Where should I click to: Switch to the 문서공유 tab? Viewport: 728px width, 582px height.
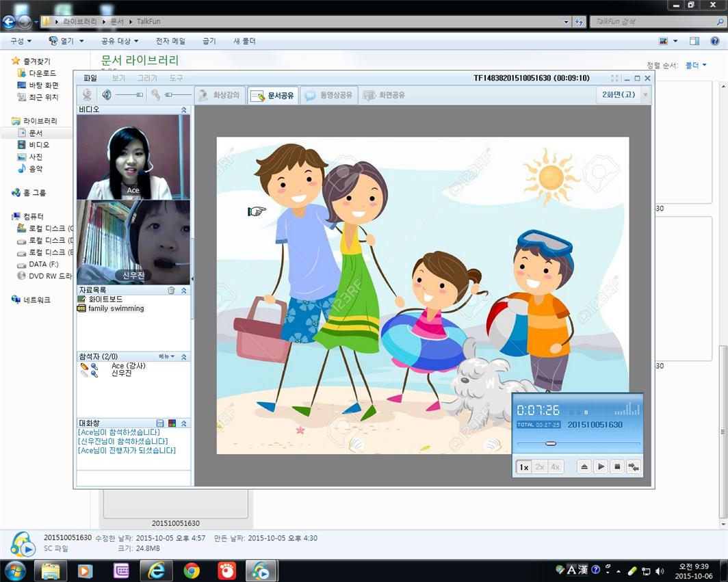(x=273, y=96)
